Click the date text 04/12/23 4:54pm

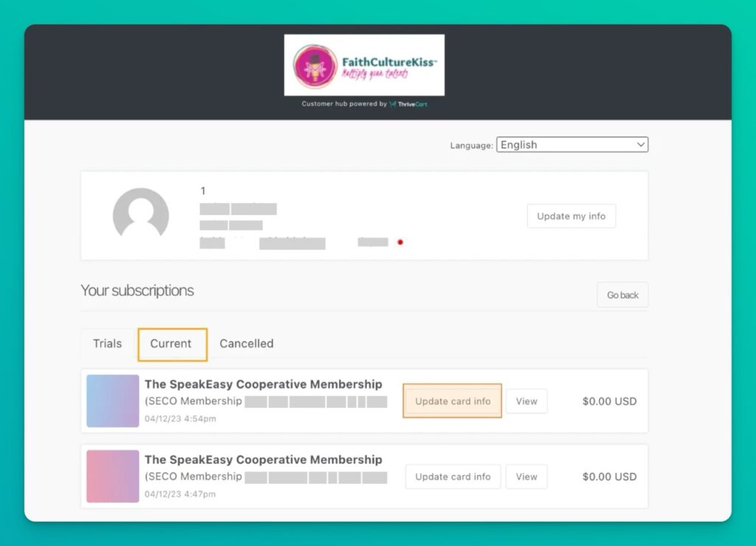[x=180, y=419]
